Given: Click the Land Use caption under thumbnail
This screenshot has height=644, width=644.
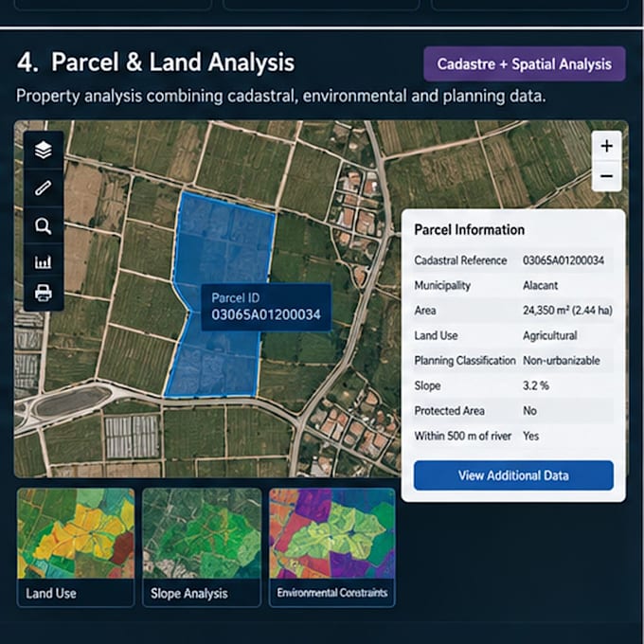Looking at the screenshot, I should coord(51,593).
